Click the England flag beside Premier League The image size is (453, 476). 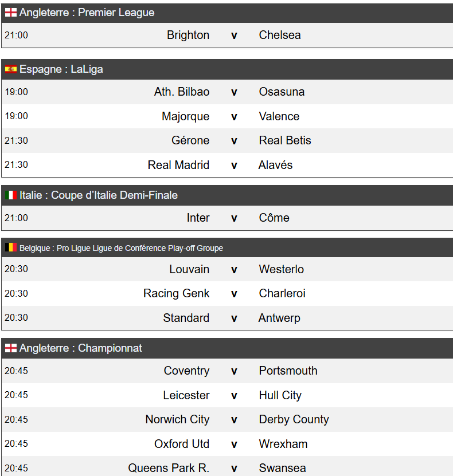point(11,13)
